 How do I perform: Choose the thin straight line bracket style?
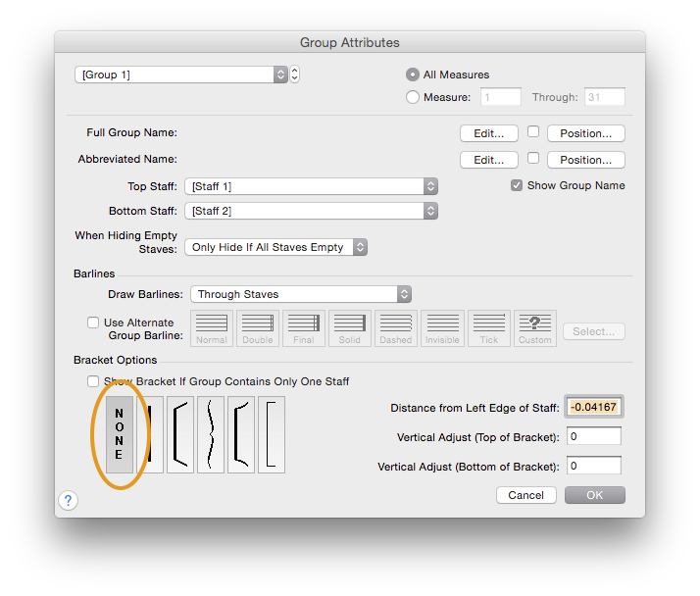150,434
